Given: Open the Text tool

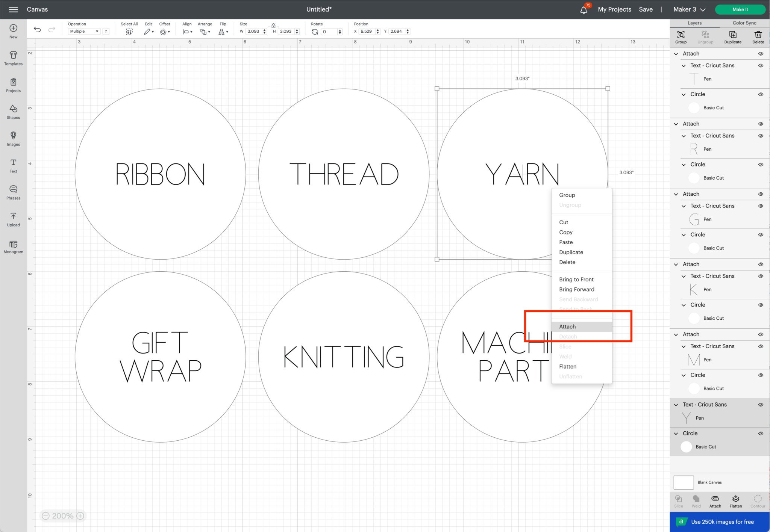Looking at the screenshot, I should [13, 165].
